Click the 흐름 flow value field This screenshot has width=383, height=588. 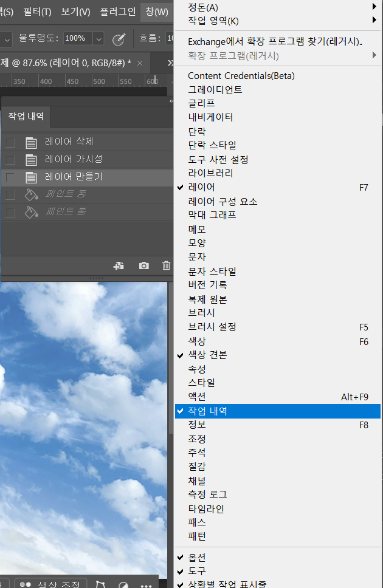click(x=170, y=39)
